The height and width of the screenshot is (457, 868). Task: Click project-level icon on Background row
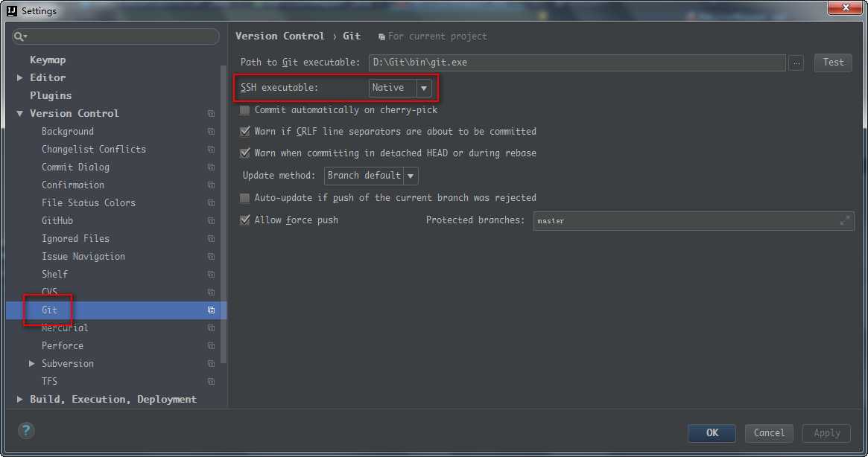click(x=211, y=132)
